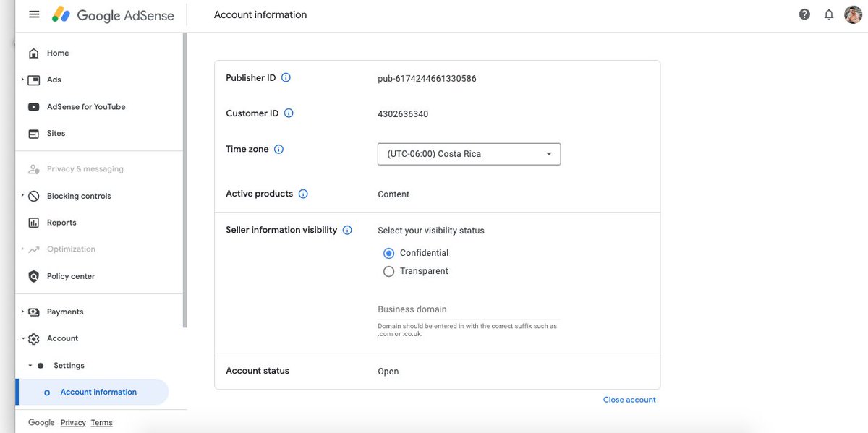
Task: Open Settings under Account
Action: pyautogui.click(x=69, y=366)
